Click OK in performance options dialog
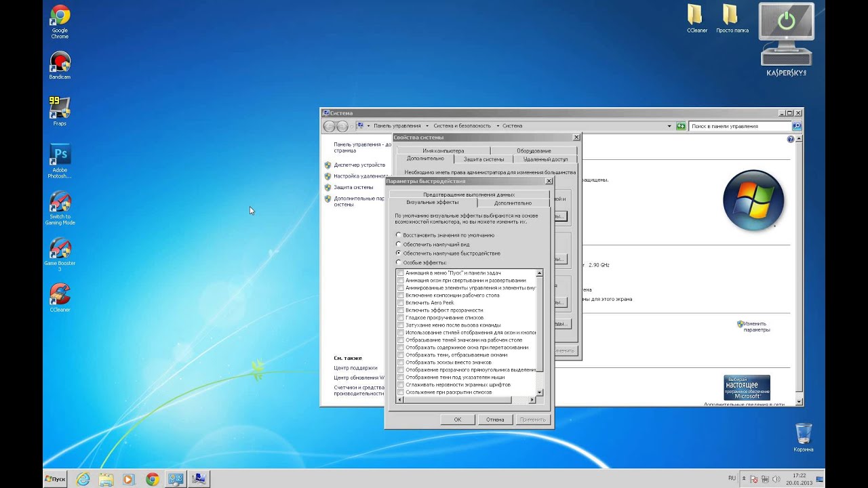Viewport: 868px width, 488px height. click(458, 420)
